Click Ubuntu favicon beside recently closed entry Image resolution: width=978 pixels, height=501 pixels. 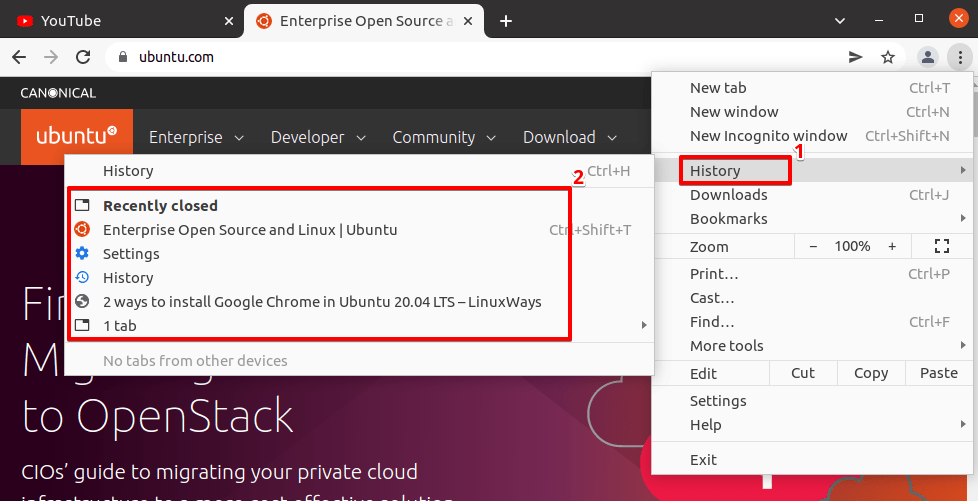[82, 230]
